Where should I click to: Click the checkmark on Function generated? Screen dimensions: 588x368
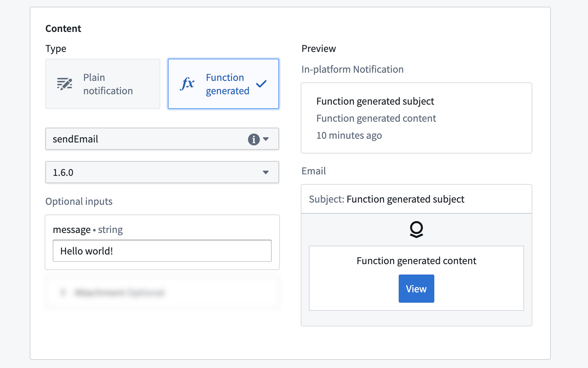pyautogui.click(x=261, y=84)
